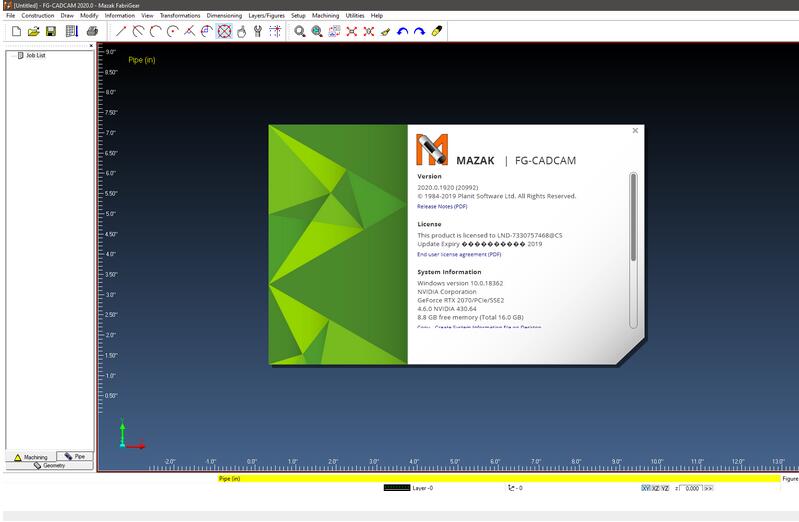Select the arc with radius lines tool
The image size is (799, 522).
(x=138, y=32)
